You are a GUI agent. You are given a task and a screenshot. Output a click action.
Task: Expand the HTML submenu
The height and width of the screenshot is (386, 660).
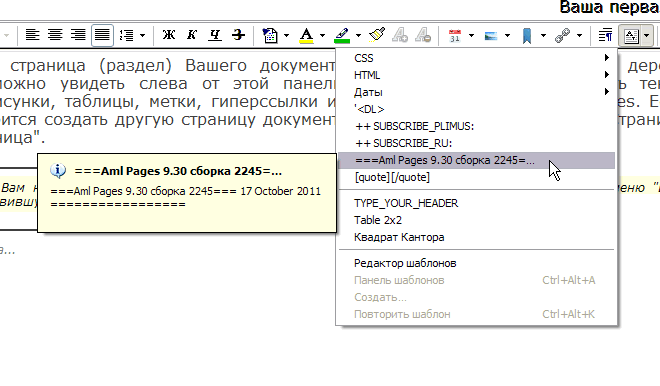[477, 75]
